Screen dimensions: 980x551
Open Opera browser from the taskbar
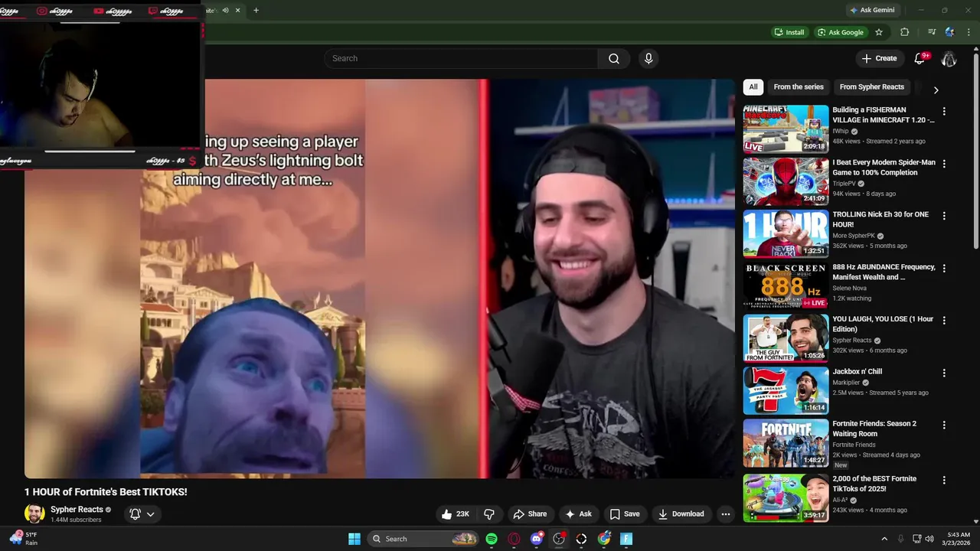click(x=514, y=539)
